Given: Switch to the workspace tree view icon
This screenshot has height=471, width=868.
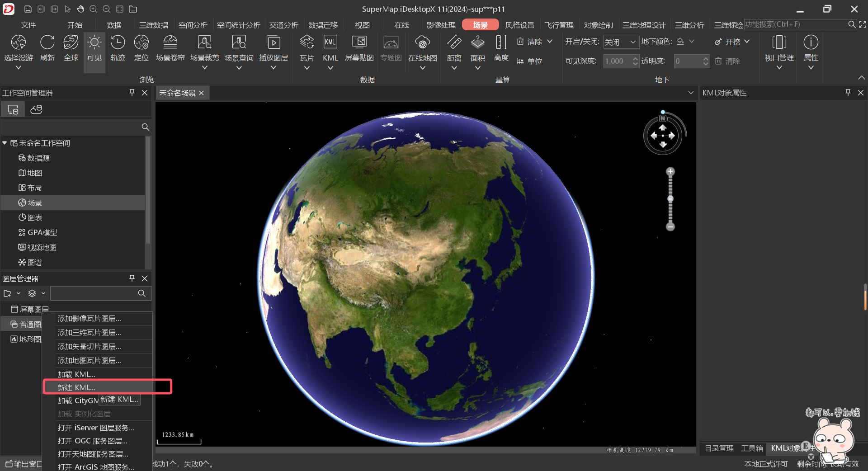Looking at the screenshot, I should pos(13,109).
